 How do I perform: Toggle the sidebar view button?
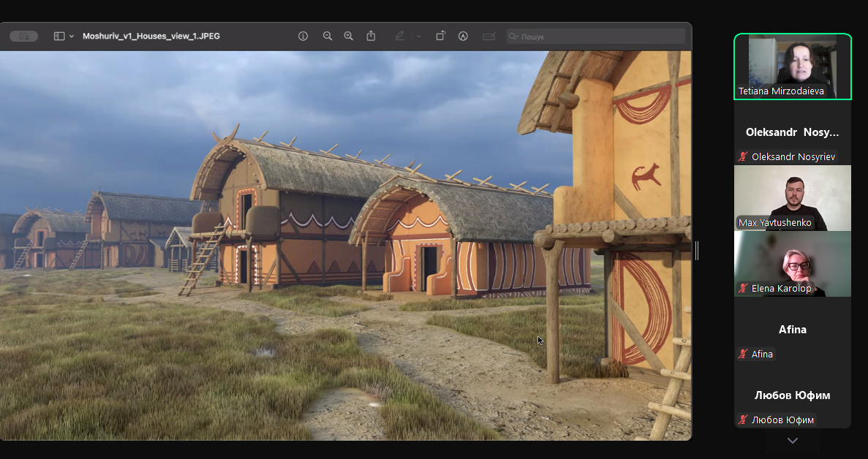(x=59, y=36)
